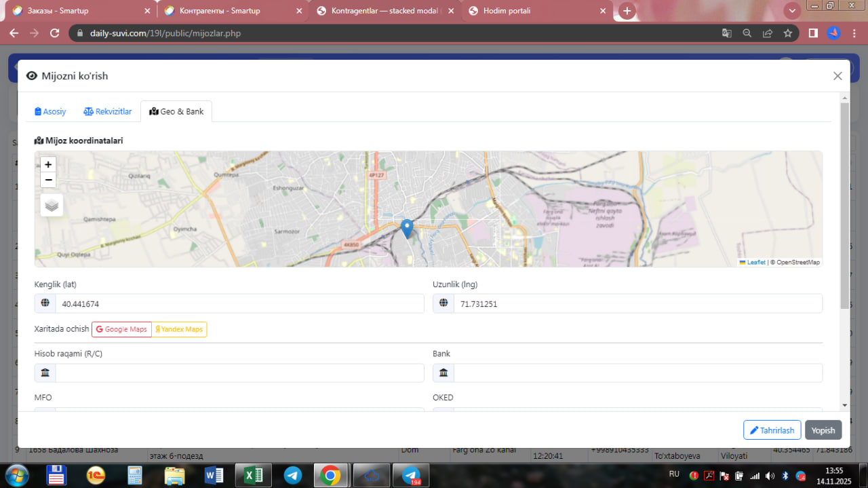Open location in Yandex Maps
The height and width of the screenshot is (488, 868).
179,329
